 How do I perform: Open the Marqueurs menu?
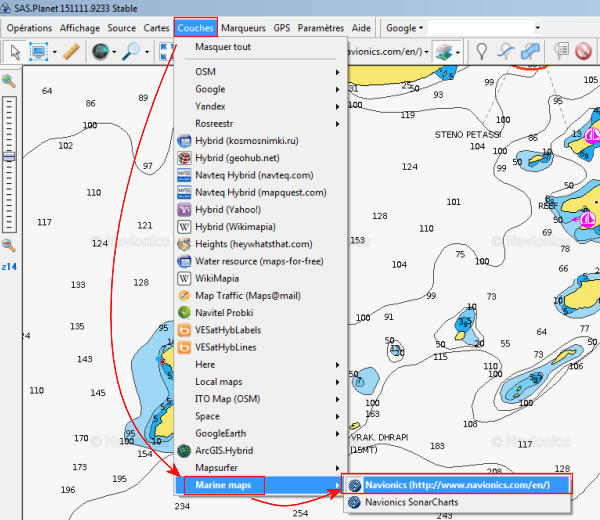coord(243,28)
